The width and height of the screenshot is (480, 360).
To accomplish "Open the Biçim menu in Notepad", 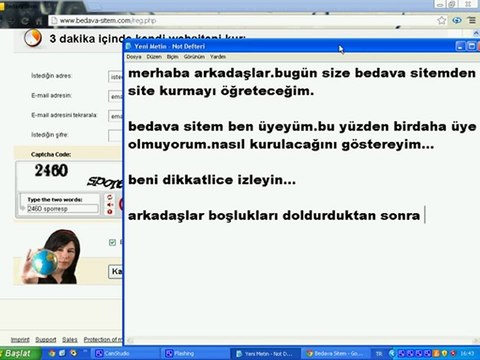I will tap(172, 57).
